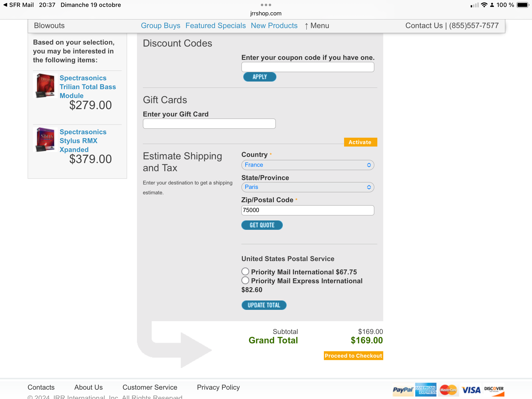
Task: Open the Country dropdown showing France
Action: [307, 165]
